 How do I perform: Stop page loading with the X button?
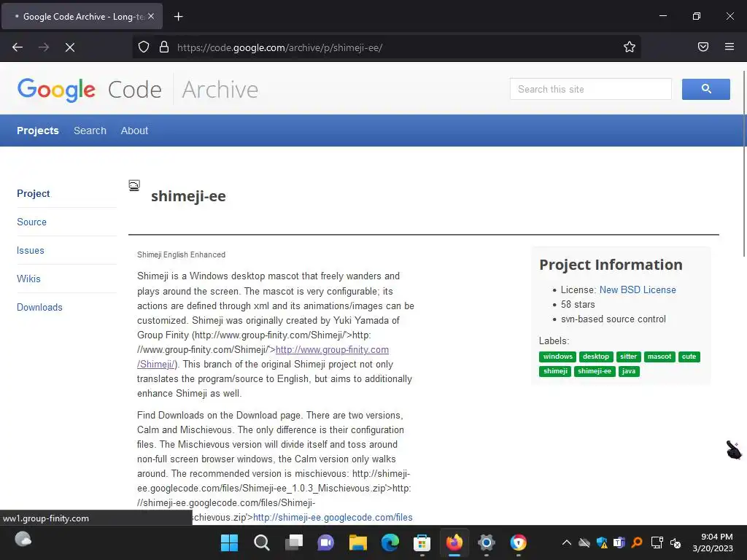(x=69, y=47)
